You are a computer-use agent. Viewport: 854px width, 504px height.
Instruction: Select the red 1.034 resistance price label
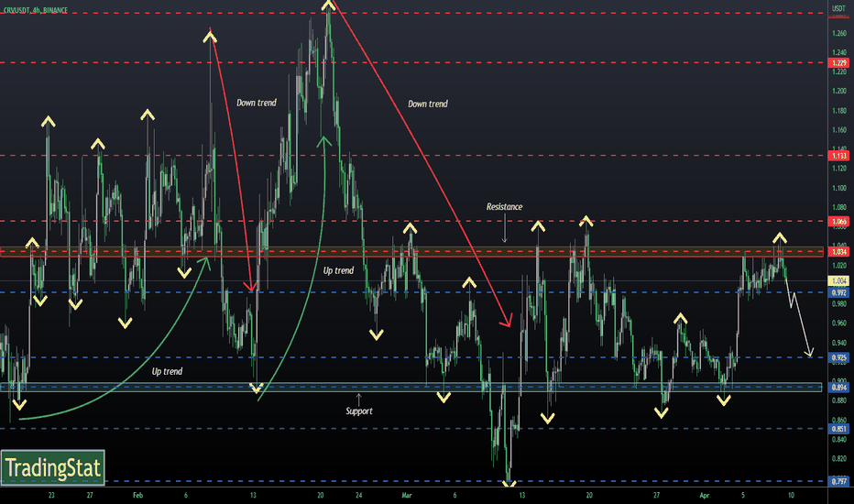point(838,252)
